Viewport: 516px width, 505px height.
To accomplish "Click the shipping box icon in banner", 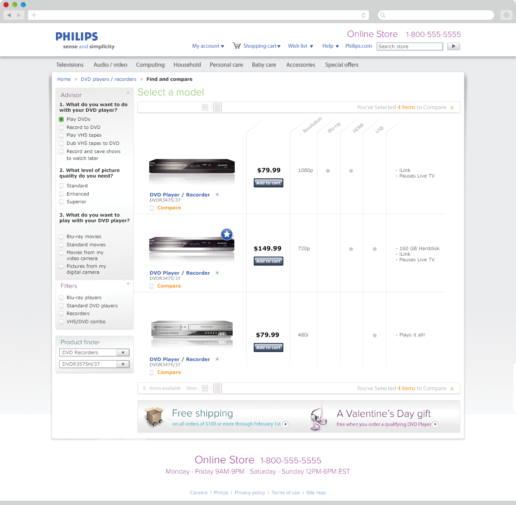I will pos(154,417).
